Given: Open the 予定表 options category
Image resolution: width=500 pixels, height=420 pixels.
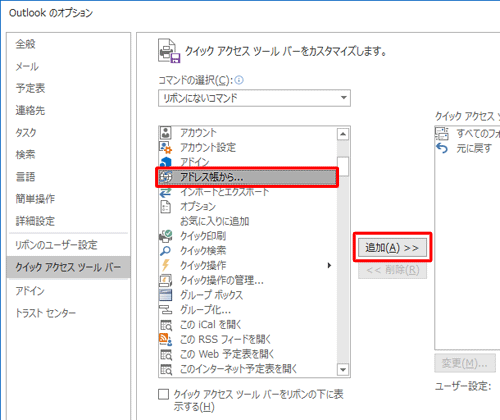Looking at the screenshot, I should click(x=30, y=88).
